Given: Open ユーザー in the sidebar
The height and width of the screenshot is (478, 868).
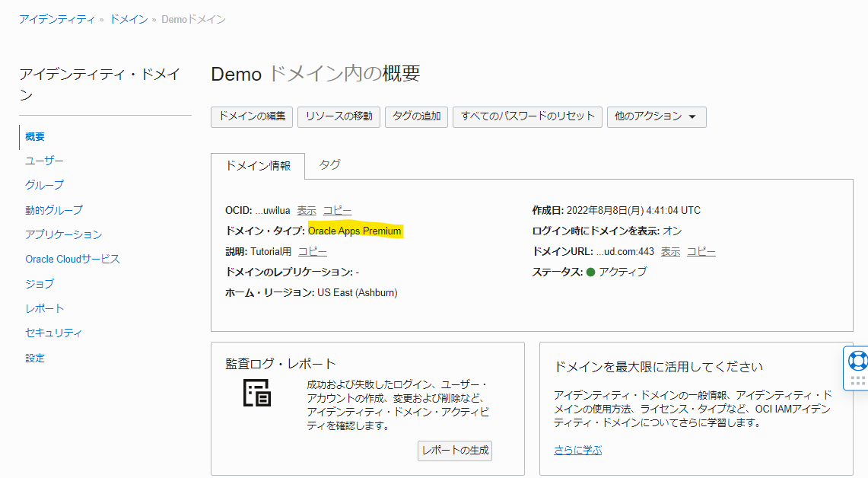Looking at the screenshot, I should tap(44, 161).
